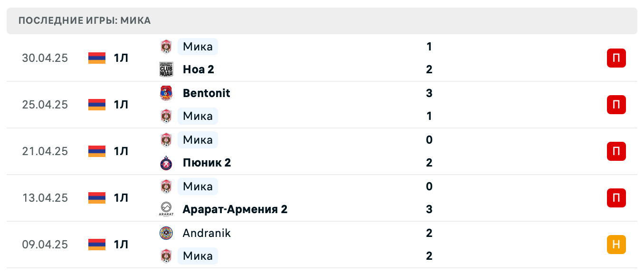The height and width of the screenshot is (275, 644).
Task: Click Armenian flag in 09.04.25 row
Action: (97, 245)
